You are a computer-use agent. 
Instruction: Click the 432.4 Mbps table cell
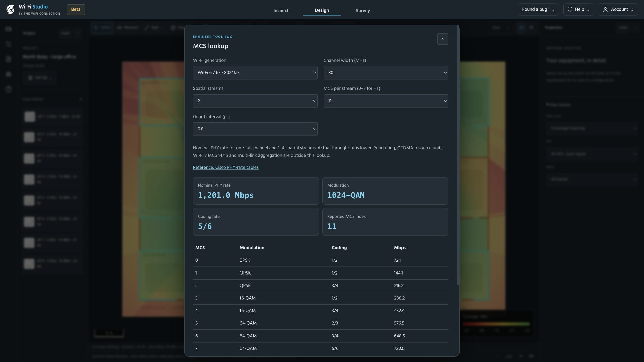(x=399, y=311)
